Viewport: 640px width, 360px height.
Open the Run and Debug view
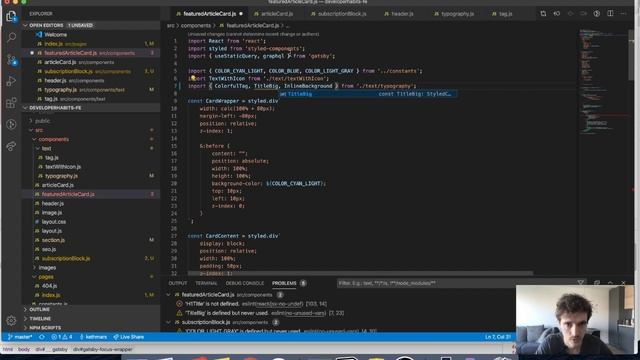(11, 81)
